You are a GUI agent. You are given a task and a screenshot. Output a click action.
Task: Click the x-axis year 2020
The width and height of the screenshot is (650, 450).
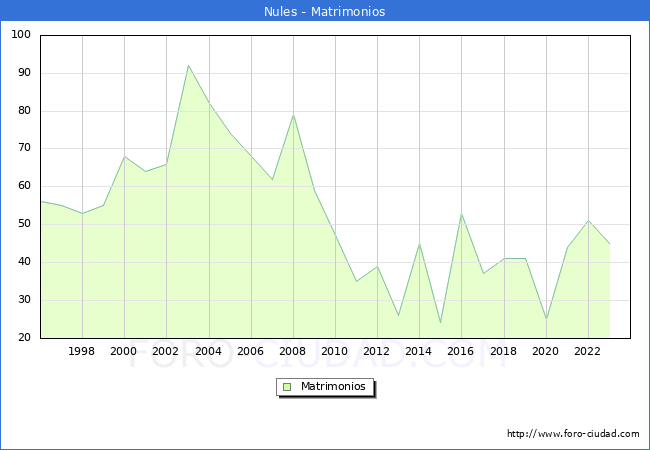(546, 351)
